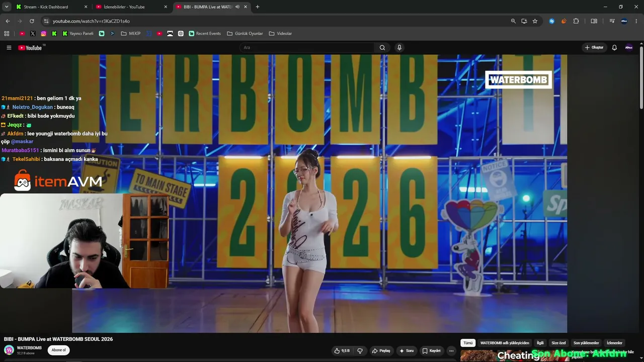
Task: Close the İzlenebilirler - YouTube tab
Action: [x=166, y=7]
